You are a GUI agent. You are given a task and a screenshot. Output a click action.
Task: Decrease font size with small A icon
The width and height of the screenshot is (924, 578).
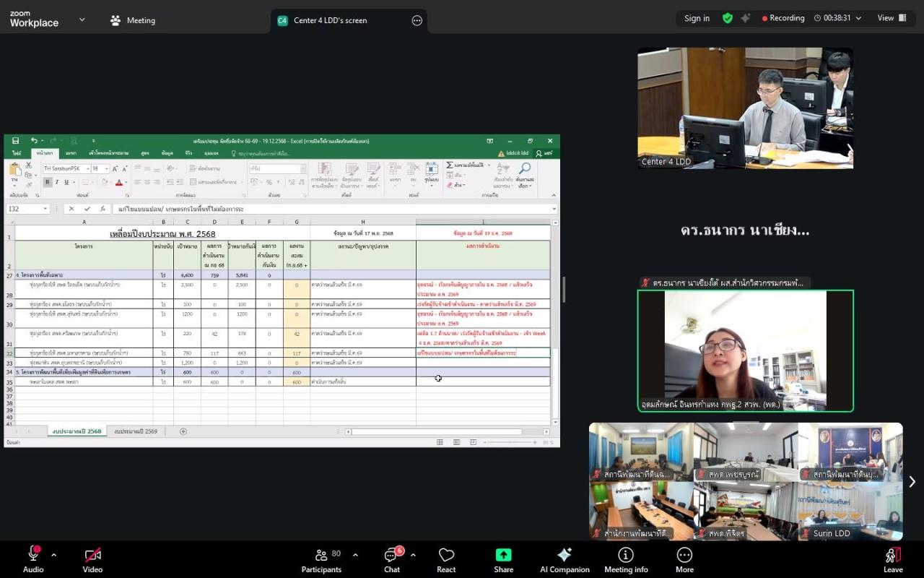click(123, 168)
